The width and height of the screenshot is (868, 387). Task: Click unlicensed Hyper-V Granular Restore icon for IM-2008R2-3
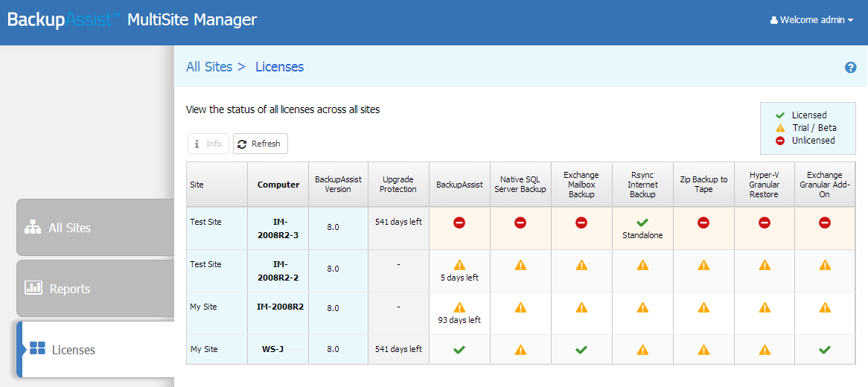pyautogui.click(x=765, y=223)
